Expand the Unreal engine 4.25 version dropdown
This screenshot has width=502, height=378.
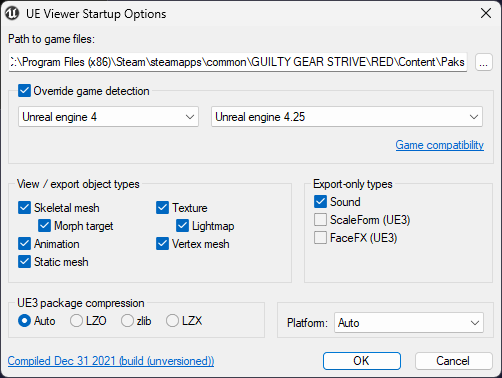click(x=347, y=117)
